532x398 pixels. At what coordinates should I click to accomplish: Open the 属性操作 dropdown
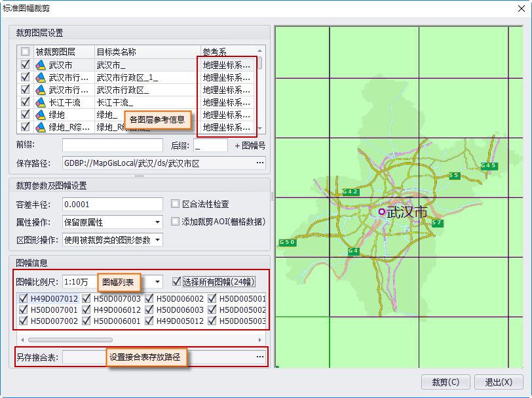point(157,222)
